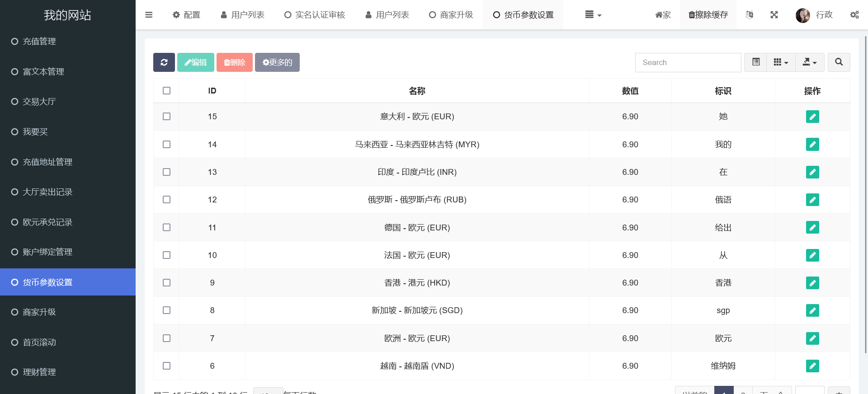Click the red 删除 delete button
This screenshot has height=394, width=868.
coord(234,62)
